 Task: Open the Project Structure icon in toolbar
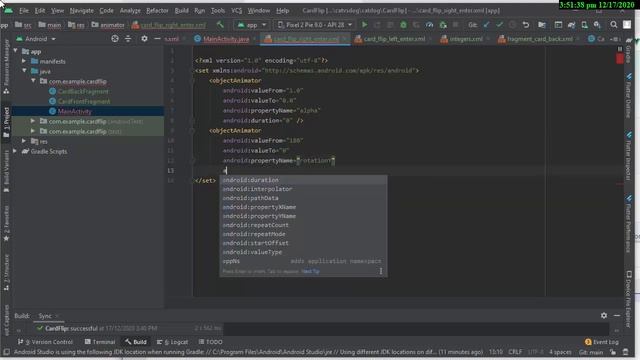coord(542,25)
